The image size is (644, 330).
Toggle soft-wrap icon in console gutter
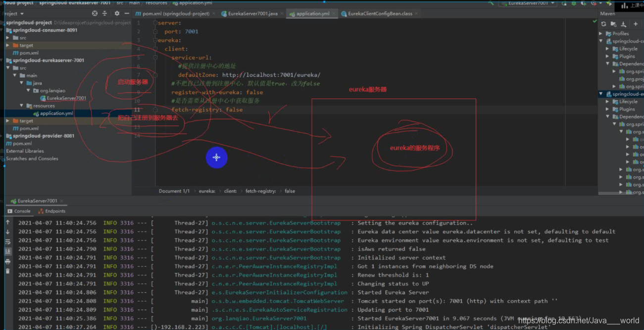7,242
